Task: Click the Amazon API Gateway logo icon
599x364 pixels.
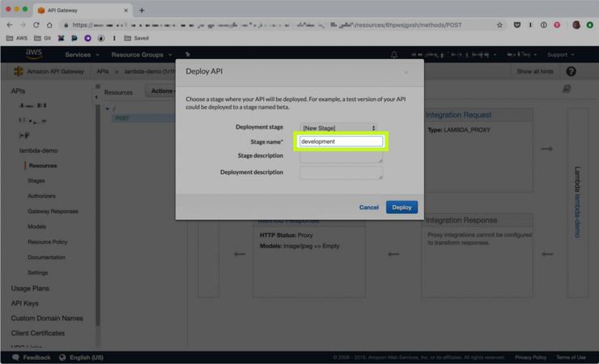Action: click(18, 71)
